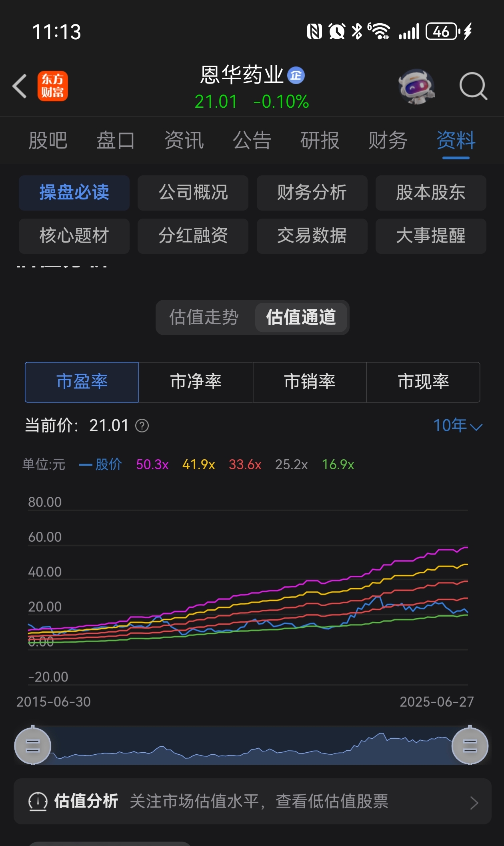The image size is (504, 846).
Task: Tap the 2015-06-30 start date label
Action: tap(54, 702)
